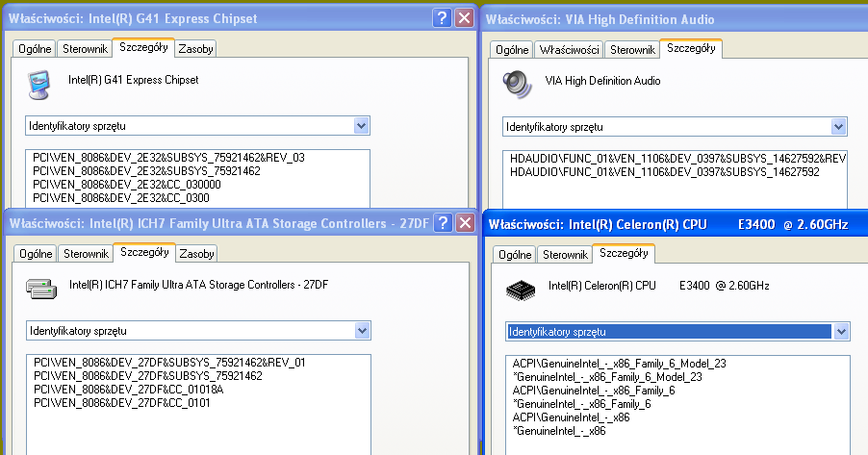The width and height of the screenshot is (868, 455).
Task: Select PCI\VEN_8086&DEV_27DF&SUBSYS_75921462&REV_01 entry
Action: (169, 362)
